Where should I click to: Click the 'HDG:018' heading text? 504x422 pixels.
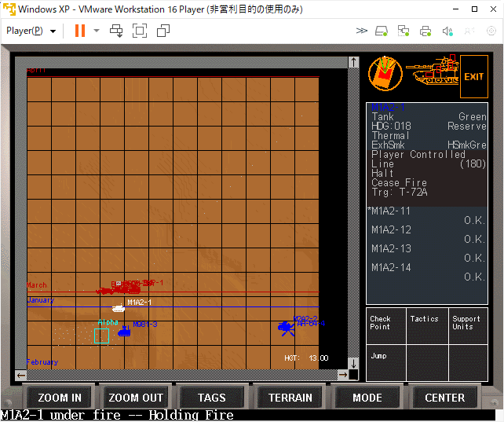point(391,126)
